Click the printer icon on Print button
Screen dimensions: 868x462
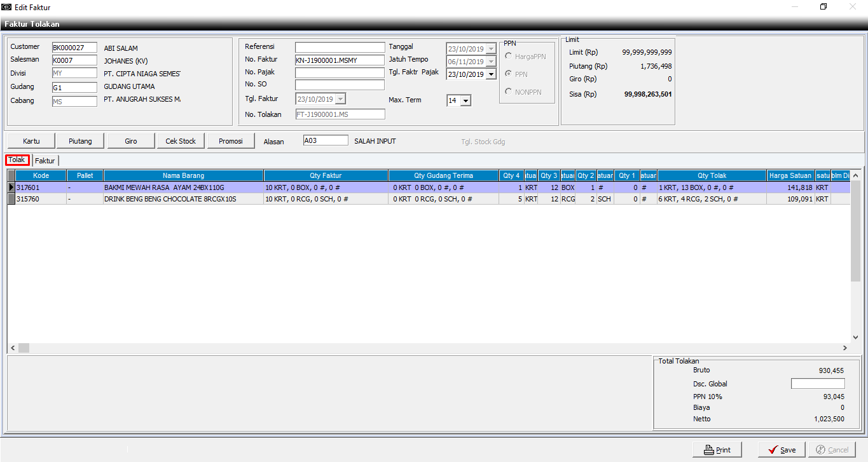(x=709, y=450)
